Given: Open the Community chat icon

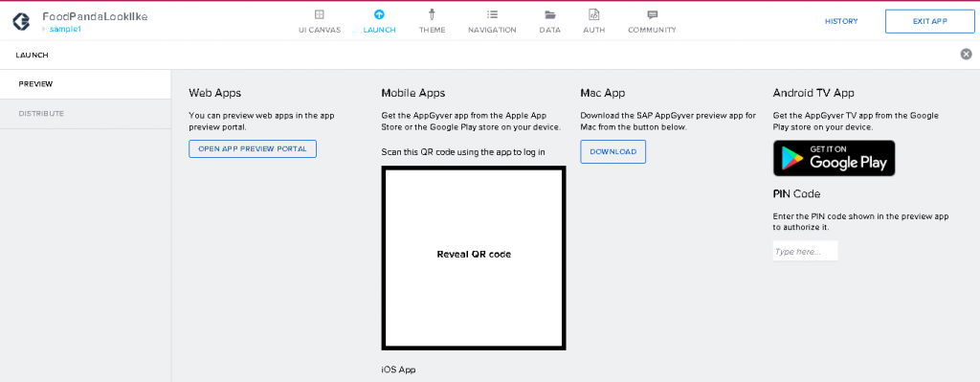Looking at the screenshot, I should coord(652,14).
